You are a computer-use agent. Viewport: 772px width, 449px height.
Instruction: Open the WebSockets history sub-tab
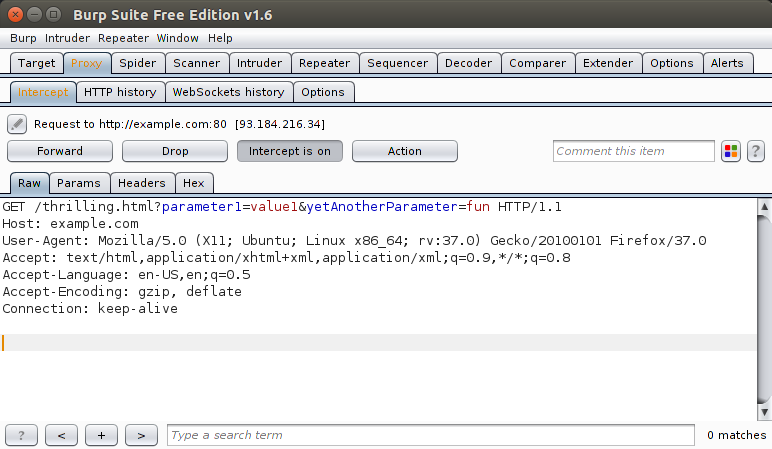tap(228, 93)
